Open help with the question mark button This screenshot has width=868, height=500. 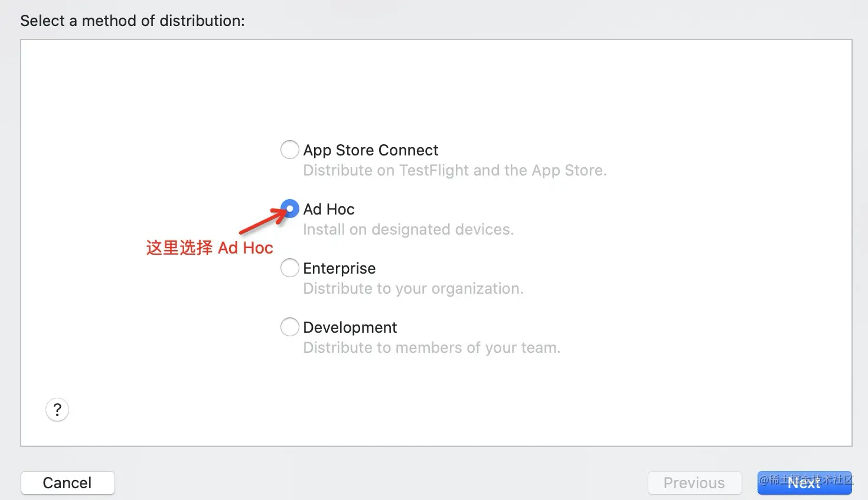[x=57, y=410]
